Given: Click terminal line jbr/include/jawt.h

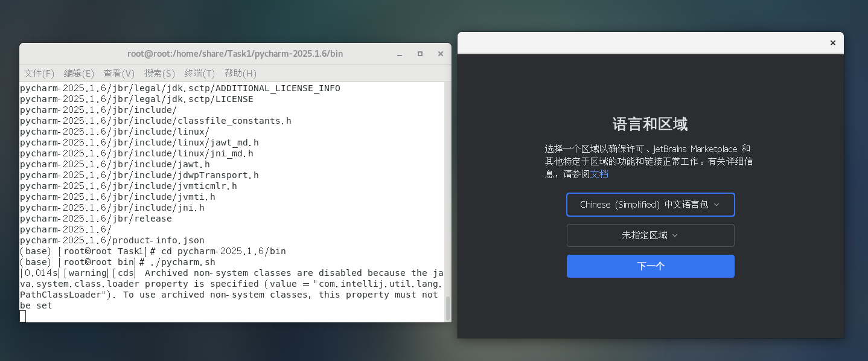Looking at the screenshot, I should [115, 164].
